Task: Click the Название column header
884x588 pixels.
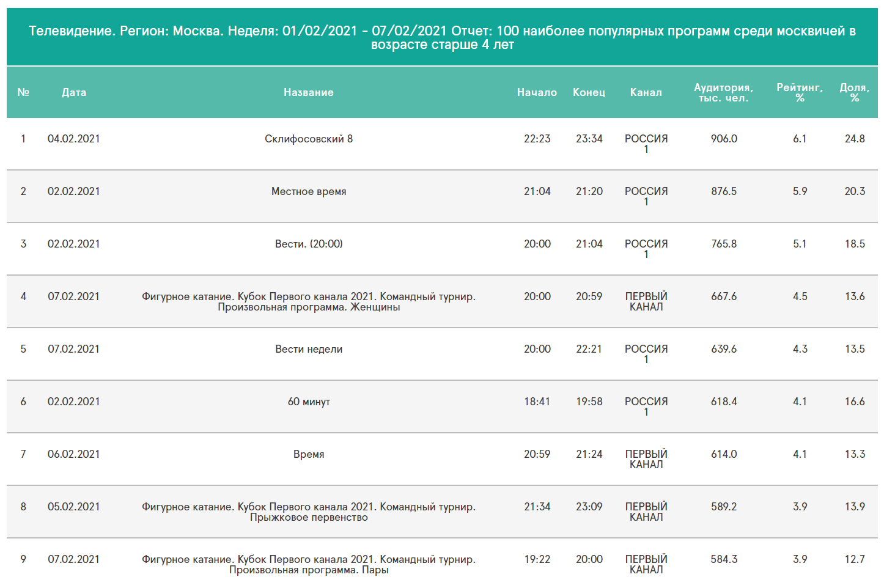Action: pos(308,92)
